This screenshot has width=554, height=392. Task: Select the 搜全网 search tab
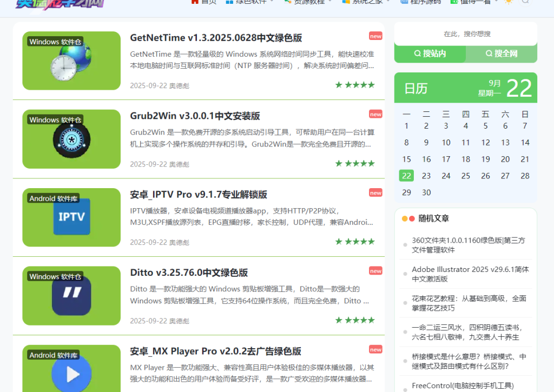(502, 54)
